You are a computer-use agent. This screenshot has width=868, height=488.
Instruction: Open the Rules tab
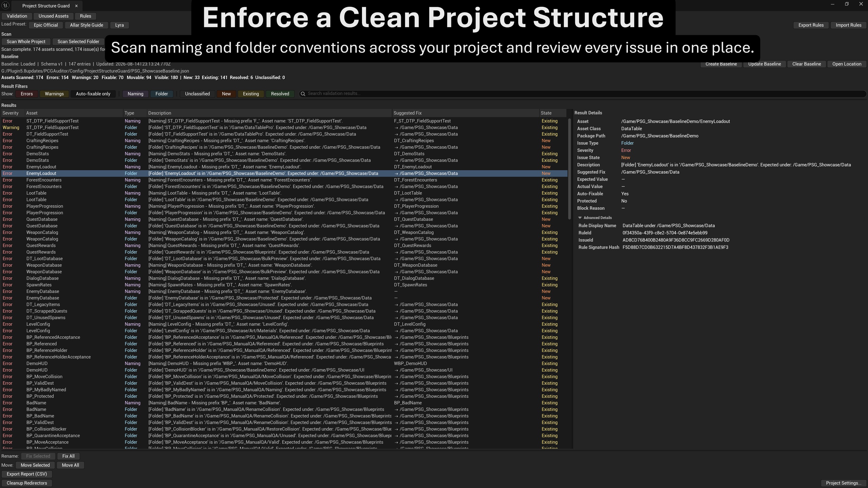(x=85, y=16)
